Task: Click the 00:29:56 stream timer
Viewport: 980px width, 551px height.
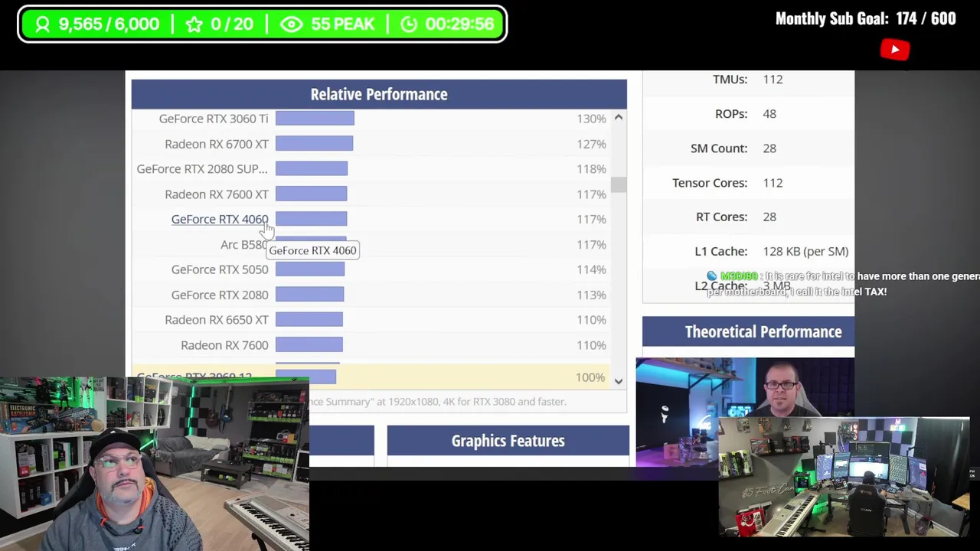Action: tap(459, 24)
